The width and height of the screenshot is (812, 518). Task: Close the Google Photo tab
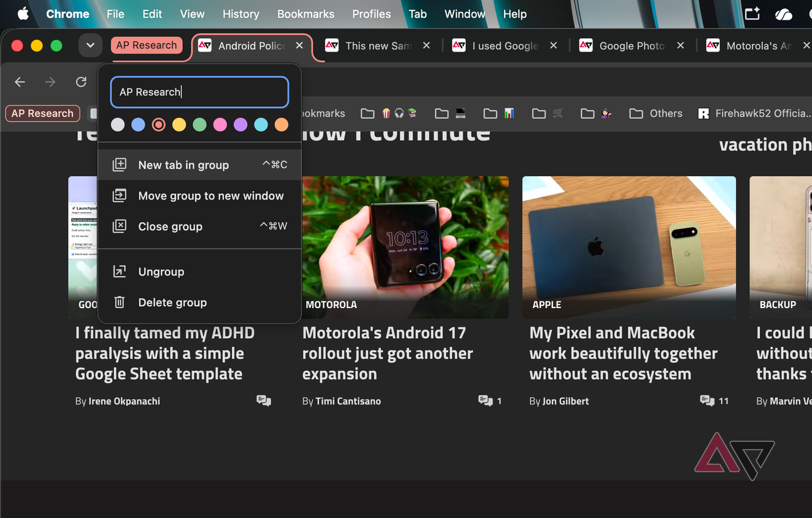coord(680,45)
